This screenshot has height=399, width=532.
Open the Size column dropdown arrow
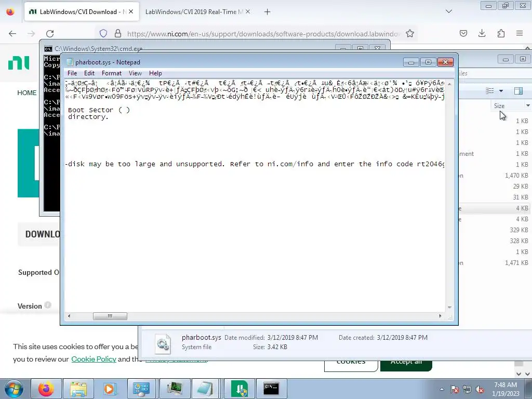point(528,106)
